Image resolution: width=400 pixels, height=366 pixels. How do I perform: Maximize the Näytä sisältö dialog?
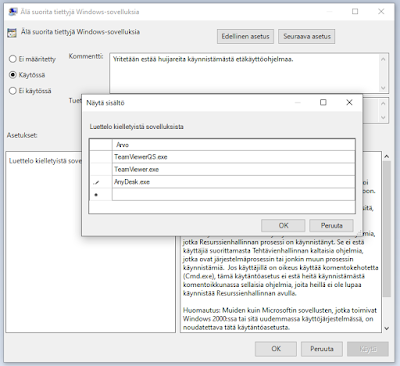pos(323,102)
